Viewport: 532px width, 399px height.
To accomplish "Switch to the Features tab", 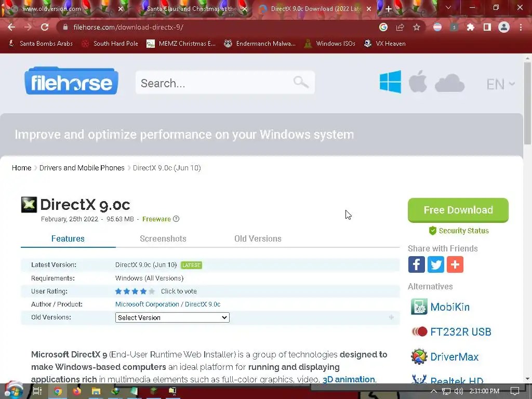I will tap(68, 238).
